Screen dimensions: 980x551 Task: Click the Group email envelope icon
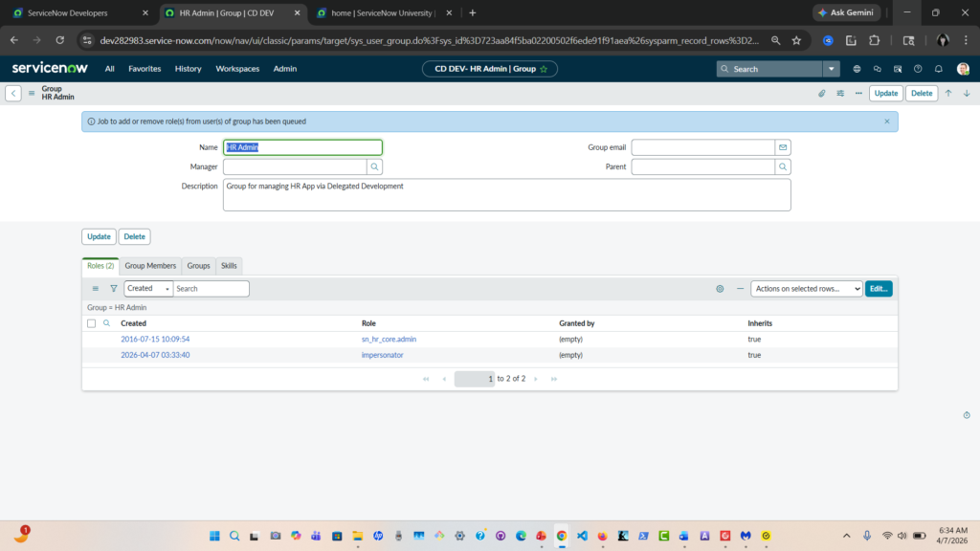click(783, 147)
